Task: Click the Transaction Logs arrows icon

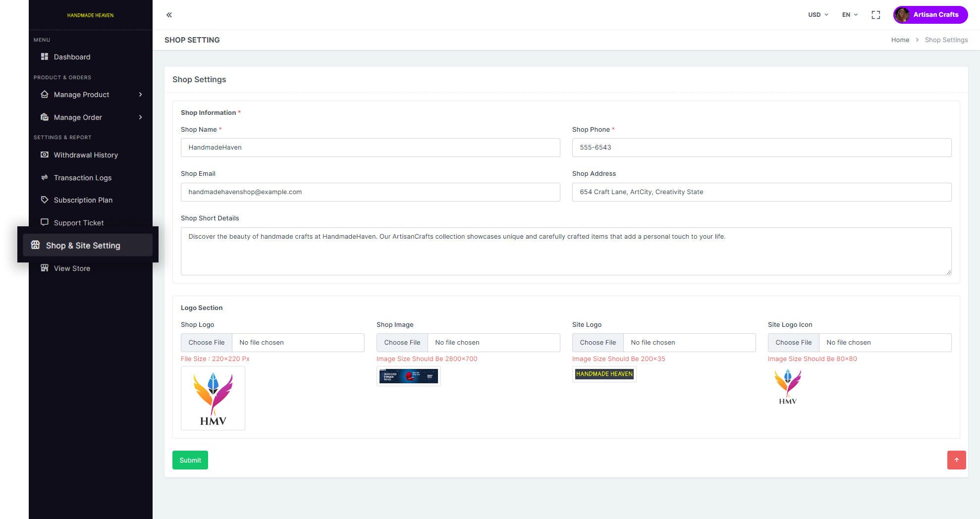Action: 45,177
